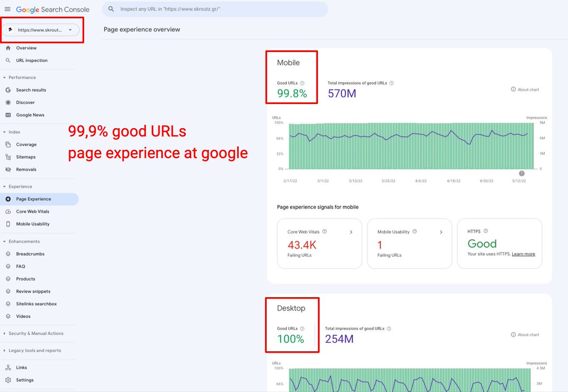Click help icon on HTTPS card
568x392 pixels.
coord(486,231)
